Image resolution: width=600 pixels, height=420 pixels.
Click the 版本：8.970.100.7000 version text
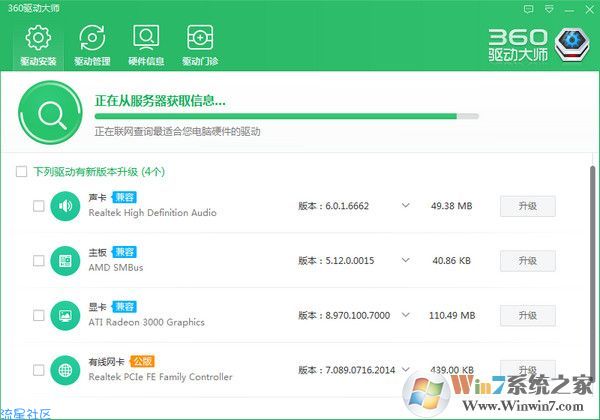coord(344,315)
